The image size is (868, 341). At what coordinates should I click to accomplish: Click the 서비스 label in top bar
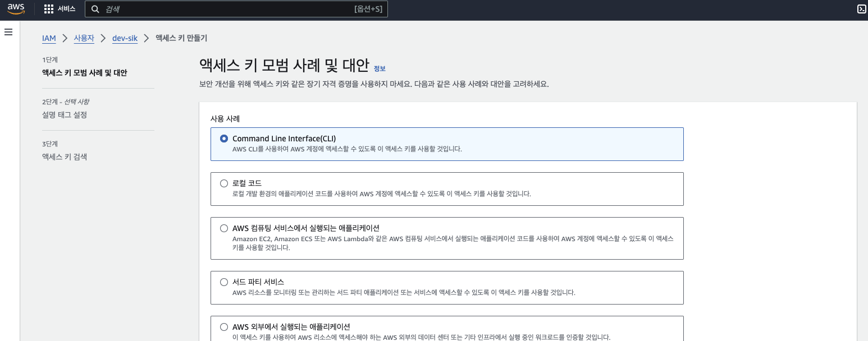66,9
